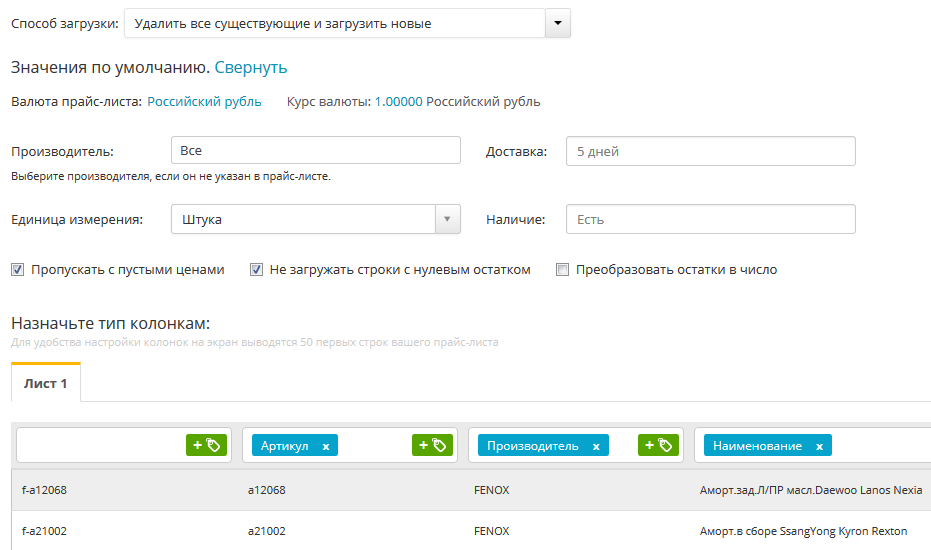
Task: Expand the Единица измерения dropdown
Action: click(447, 219)
